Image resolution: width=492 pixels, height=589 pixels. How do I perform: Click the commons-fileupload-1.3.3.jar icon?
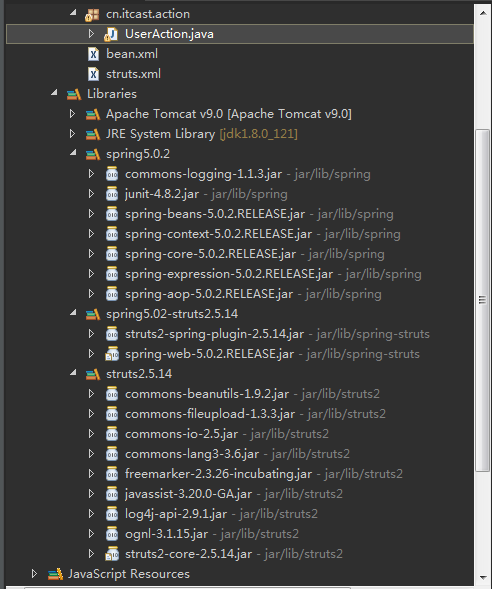pyautogui.click(x=112, y=414)
